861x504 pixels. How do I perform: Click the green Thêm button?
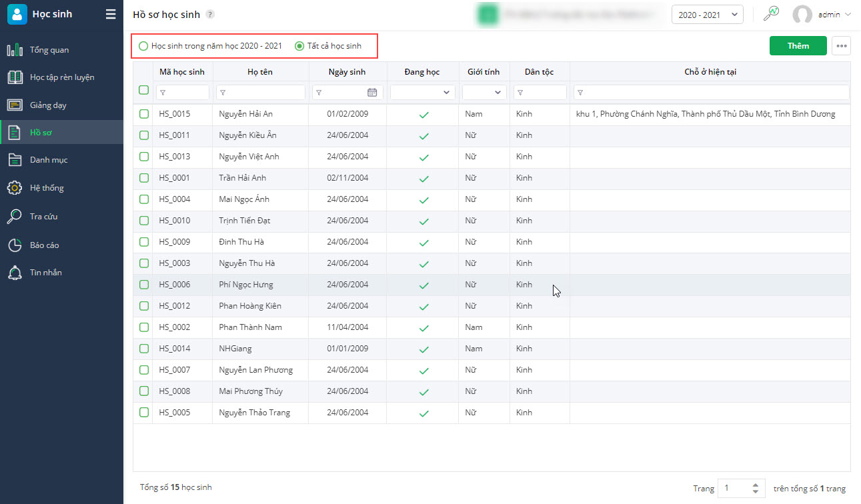(x=798, y=46)
